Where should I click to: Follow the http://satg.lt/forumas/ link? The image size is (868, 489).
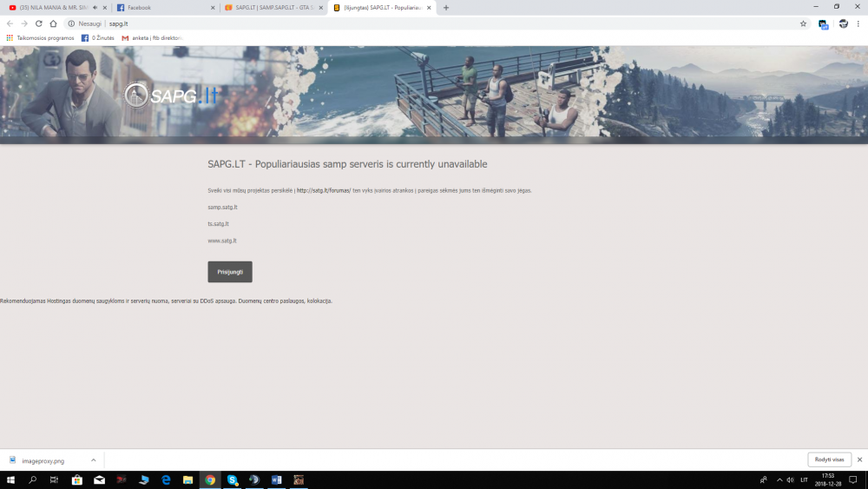(x=323, y=190)
